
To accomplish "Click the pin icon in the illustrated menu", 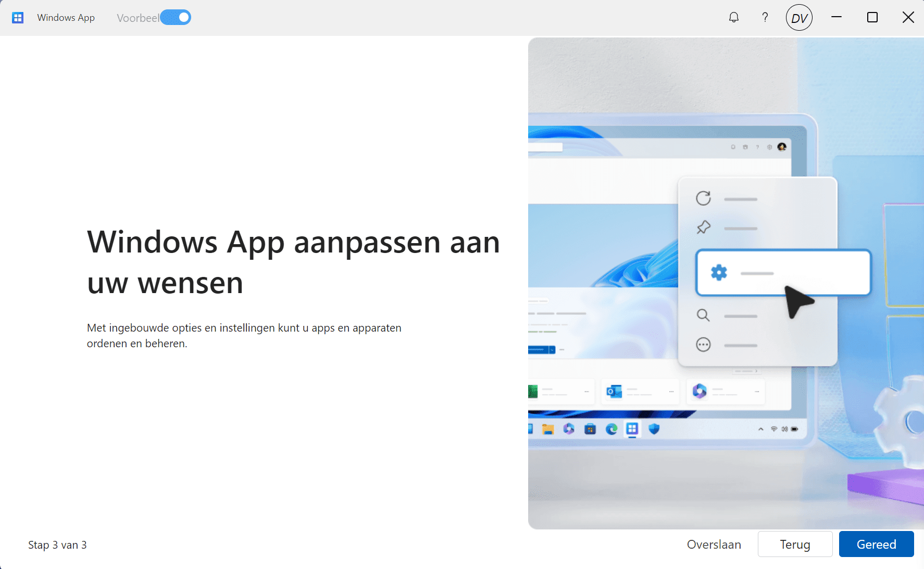I will (x=703, y=227).
